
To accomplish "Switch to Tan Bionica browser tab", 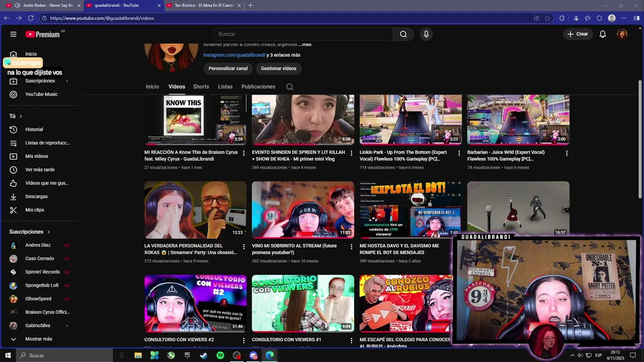I will (x=204, y=6).
